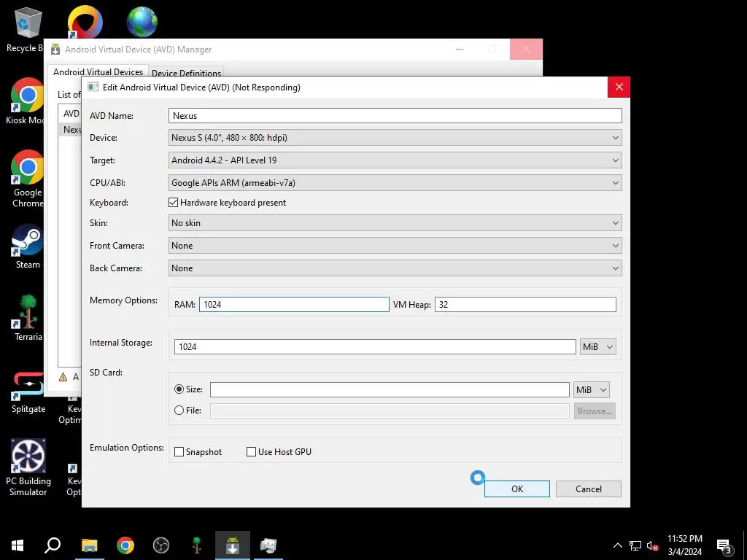Open the notification center icon
Image resolution: width=747 pixels, height=560 pixels.
[x=724, y=546]
